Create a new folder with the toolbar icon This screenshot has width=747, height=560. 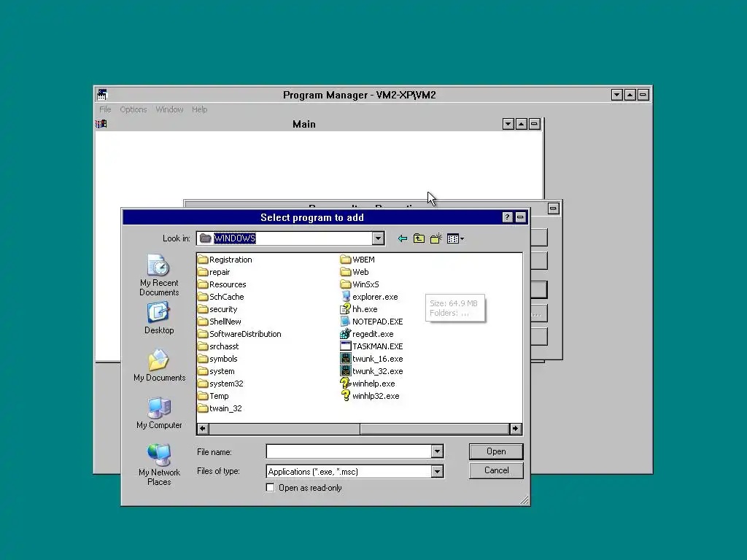(x=436, y=238)
